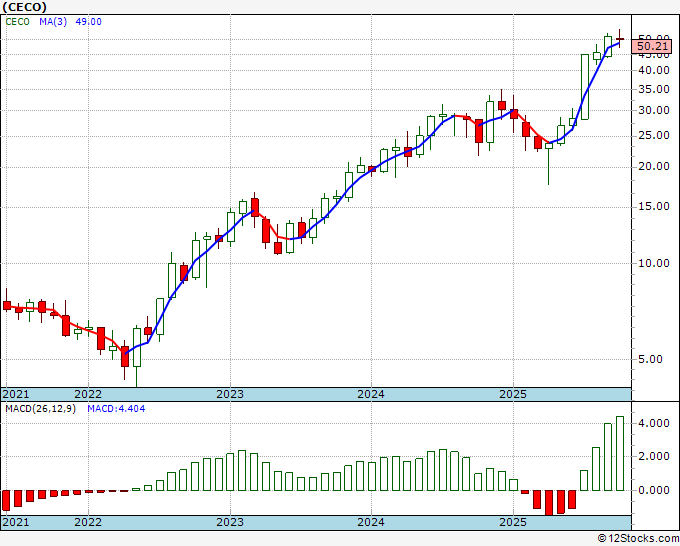Screen dimensions: 680x546
Task: Click the 4.000 MACD axis label
Action: pyautogui.click(x=654, y=423)
